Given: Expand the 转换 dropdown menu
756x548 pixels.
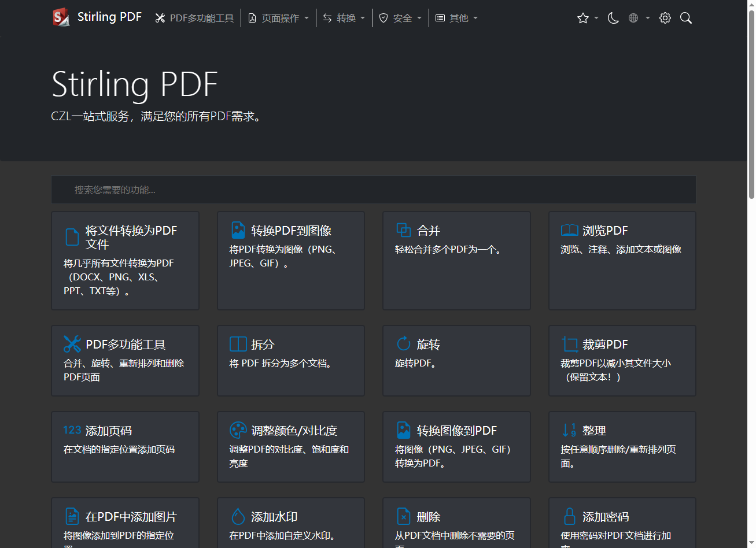Looking at the screenshot, I should point(344,18).
